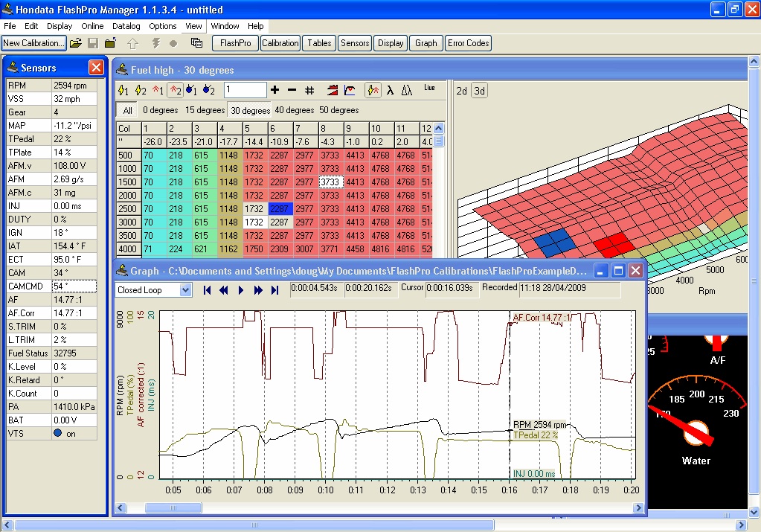The image size is (761, 532).
Task: Toggle the Live button
Action: point(429,88)
